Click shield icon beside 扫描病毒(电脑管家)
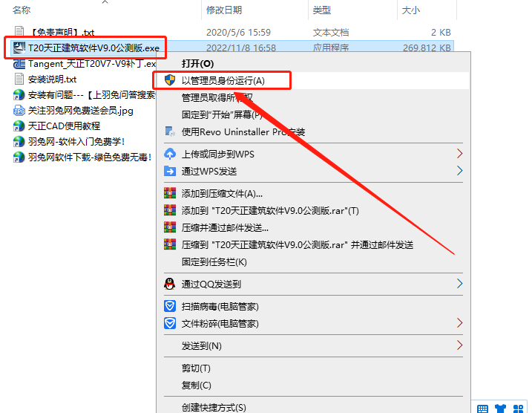 click(170, 306)
